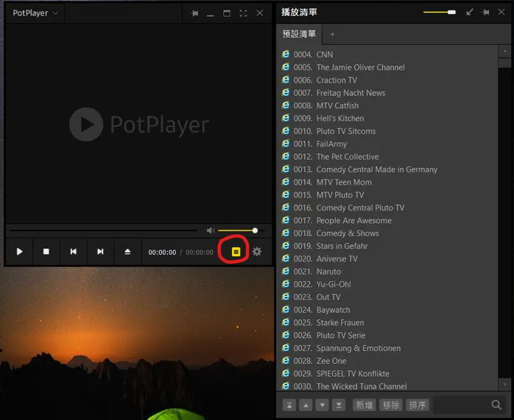Select the Naruto channel in the playlist
This screenshot has width=514, height=420.
[329, 271]
